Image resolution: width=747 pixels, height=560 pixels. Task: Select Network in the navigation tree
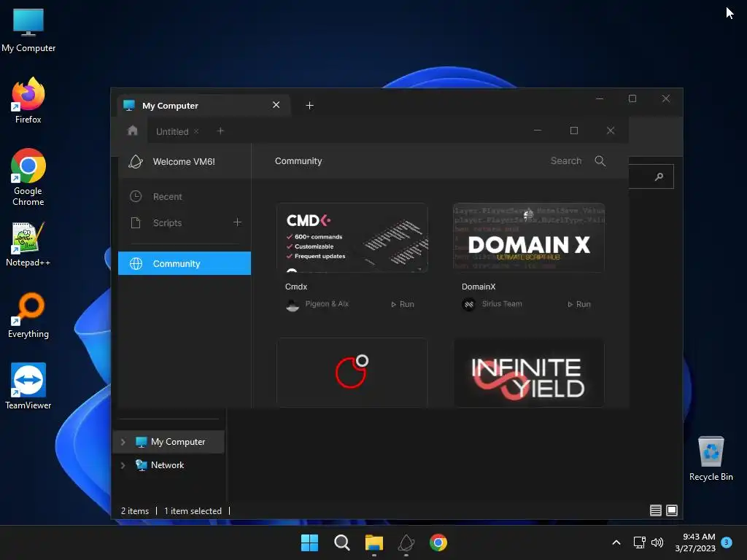[x=167, y=465]
